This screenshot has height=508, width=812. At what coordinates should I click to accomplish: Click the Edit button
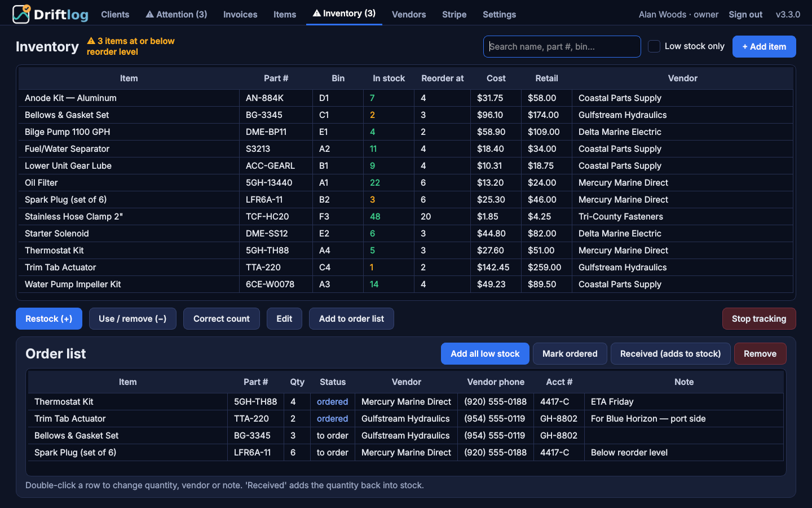pyautogui.click(x=284, y=318)
